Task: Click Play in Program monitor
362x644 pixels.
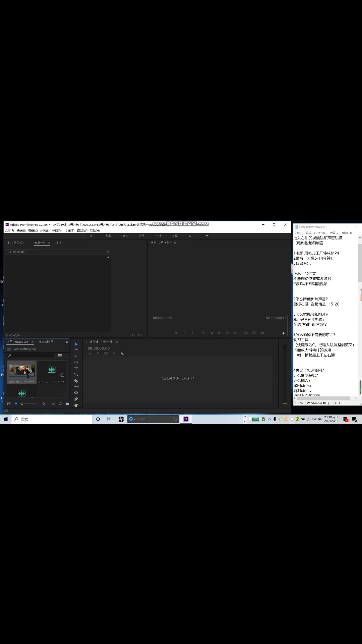Action: coord(219,333)
